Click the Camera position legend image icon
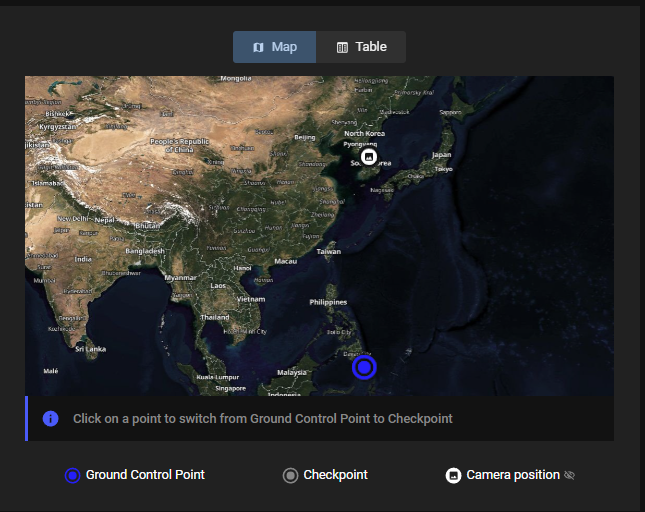 tap(453, 475)
